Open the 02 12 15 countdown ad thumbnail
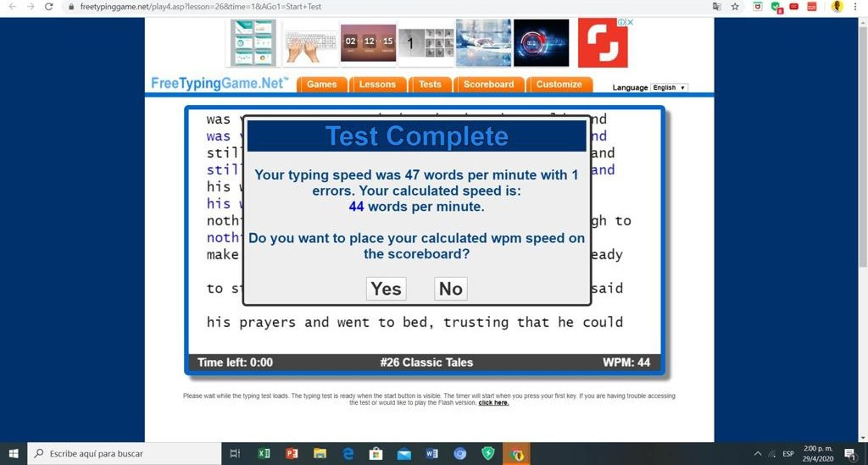Viewport: 868px width, 465px height. click(368, 42)
